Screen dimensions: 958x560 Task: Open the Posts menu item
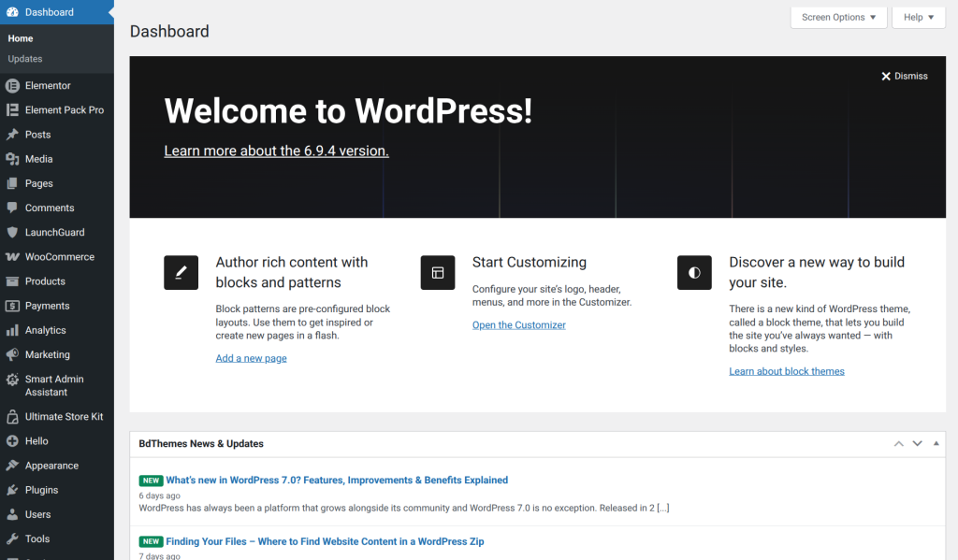tap(57, 135)
